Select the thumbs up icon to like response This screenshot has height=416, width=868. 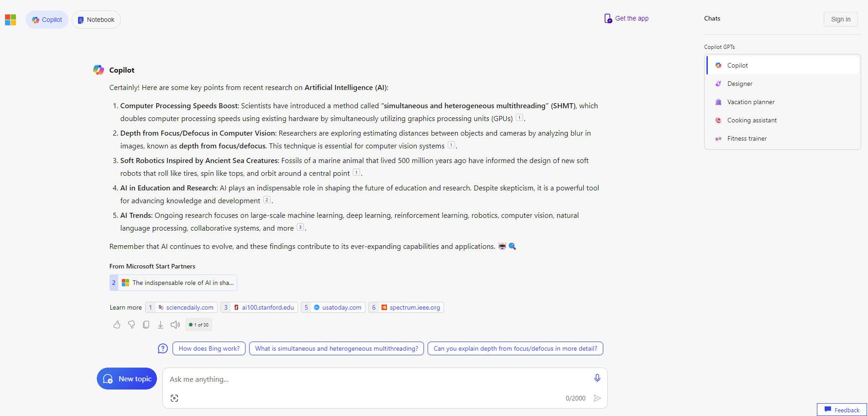(x=117, y=324)
